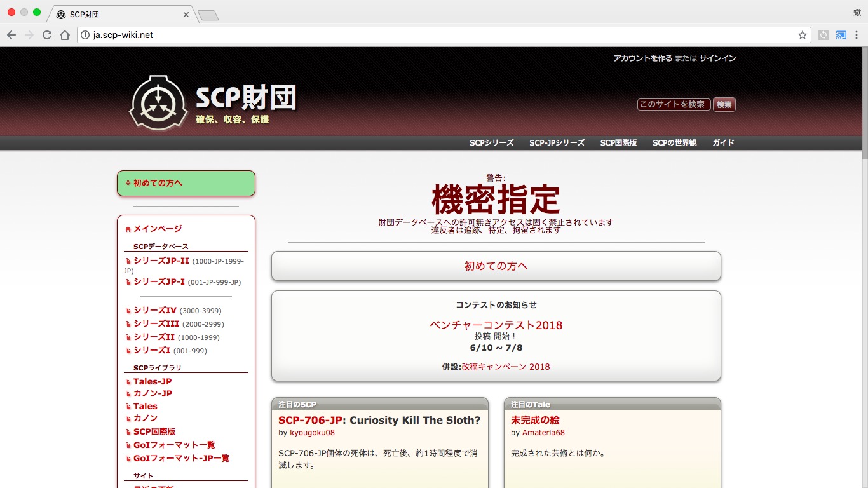The width and height of the screenshot is (868, 488).
Task: Open the Chrome three-dot menu
Action: click(858, 35)
